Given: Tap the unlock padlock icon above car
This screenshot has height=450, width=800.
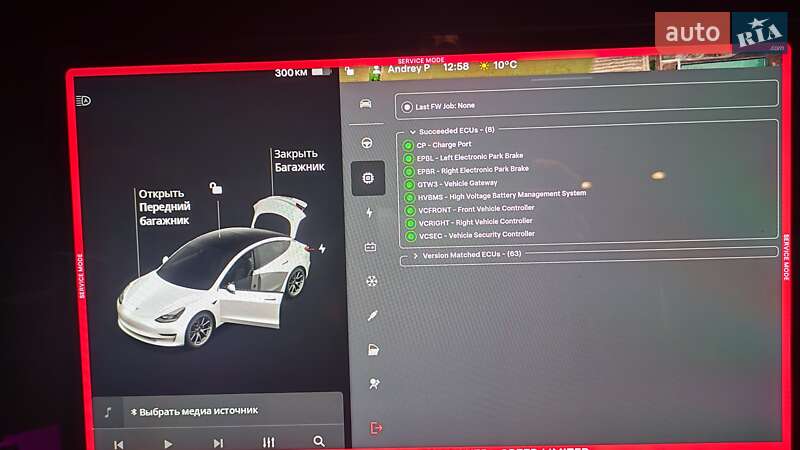Looking at the screenshot, I should coord(216,188).
